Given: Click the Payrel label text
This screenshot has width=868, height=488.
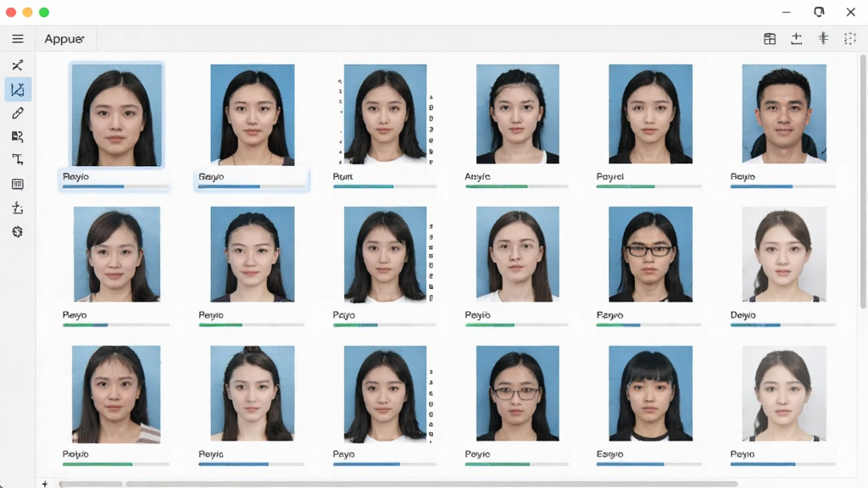Looking at the screenshot, I should tap(610, 176).
